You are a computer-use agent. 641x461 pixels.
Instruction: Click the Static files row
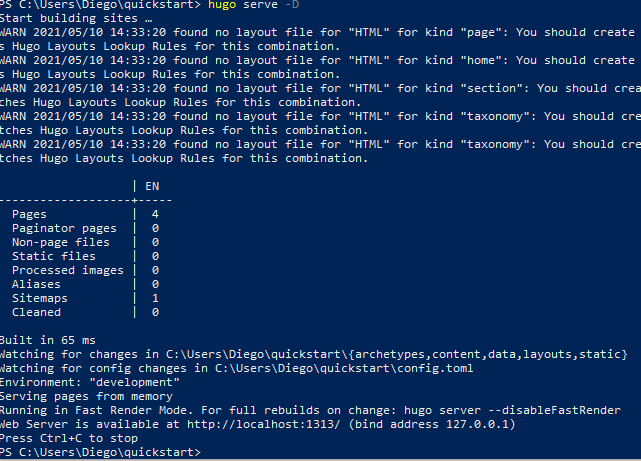[x=52, y=256]
